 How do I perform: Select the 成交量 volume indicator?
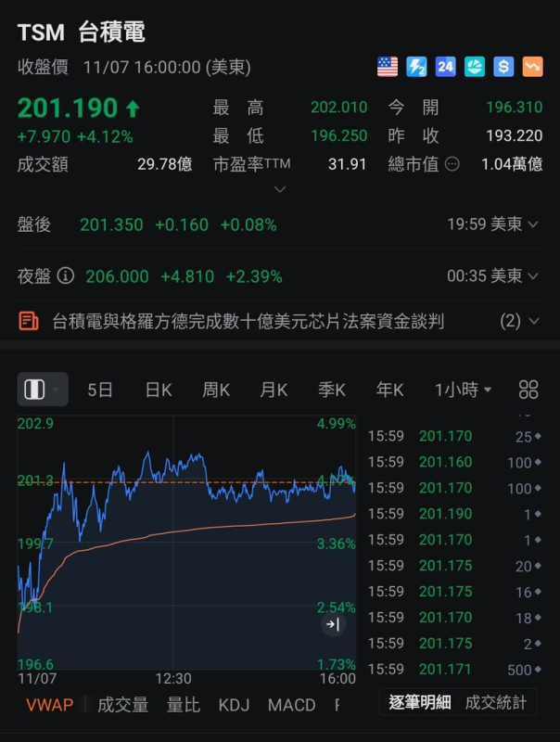[x=123, y=705]
